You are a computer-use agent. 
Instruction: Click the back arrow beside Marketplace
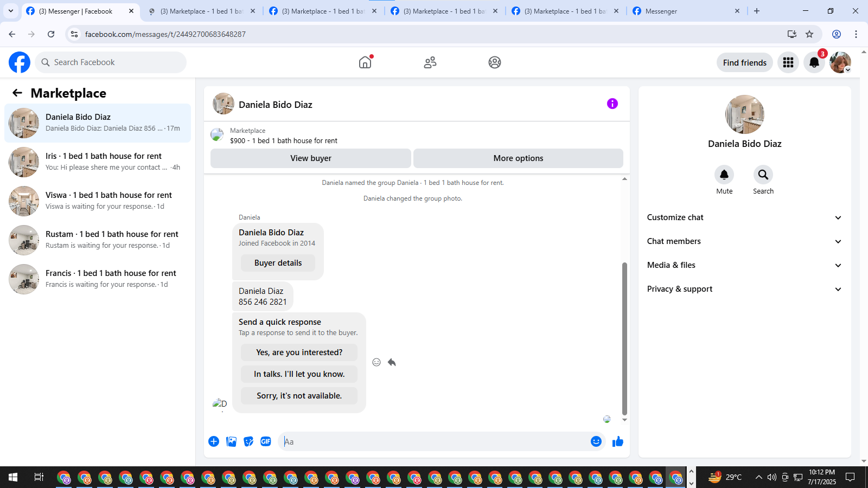click(17, 93)
